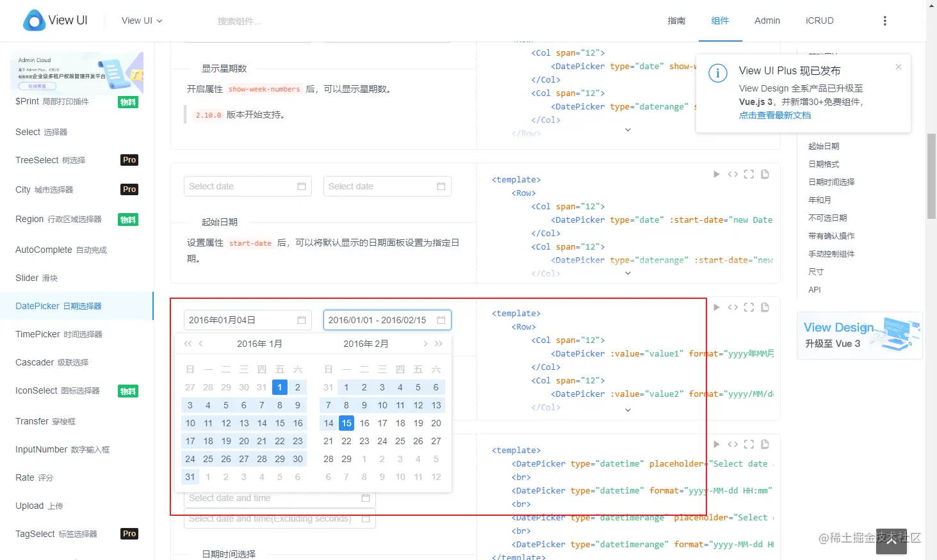Jump to 年和月 anchor section
This screenshot has width=937, height=560.
820,200
